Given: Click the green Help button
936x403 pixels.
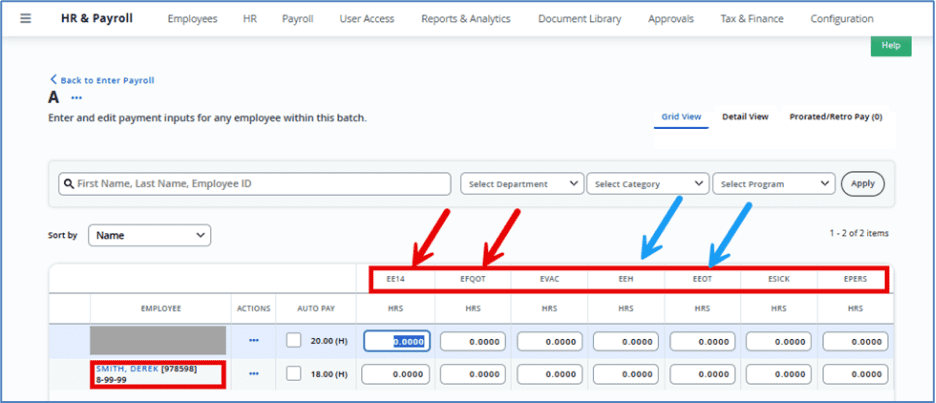Looking at the screenshot, I should [x=890, y=45].
